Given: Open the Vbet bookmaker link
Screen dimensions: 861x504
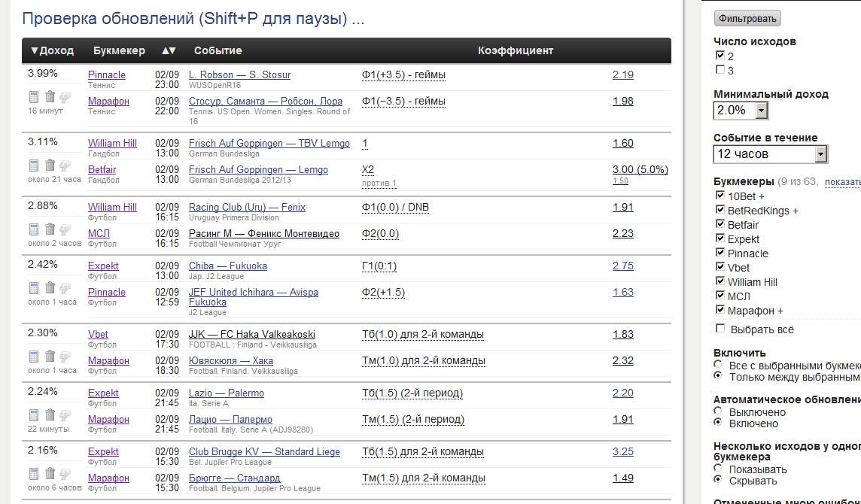Looking at the screenshot, I should pos(98,334).
